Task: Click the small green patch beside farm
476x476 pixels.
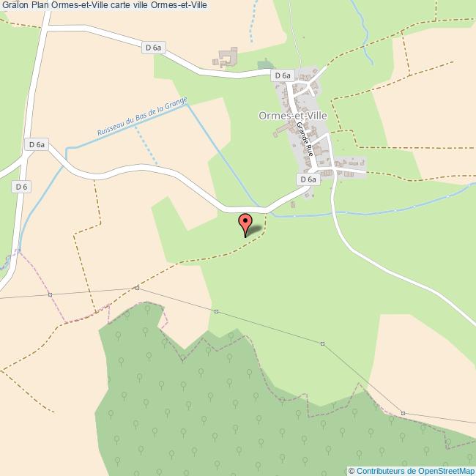Action: coord(265,64)
